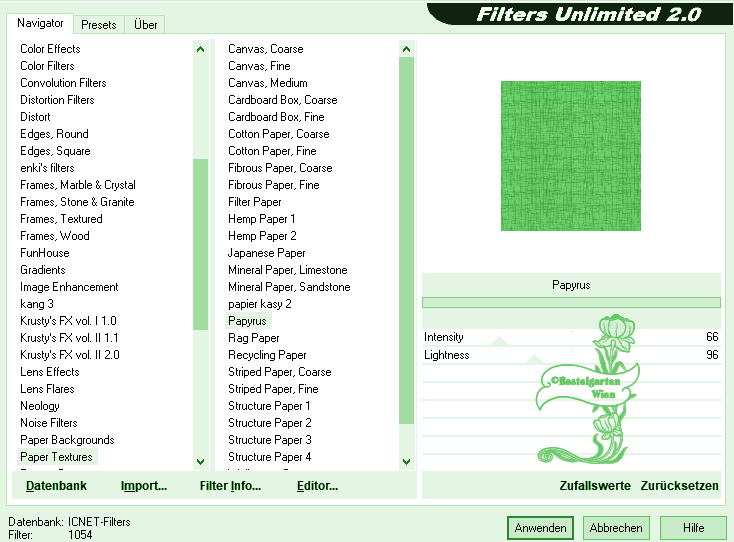Select FunHouse category

(x=45, y=253)
